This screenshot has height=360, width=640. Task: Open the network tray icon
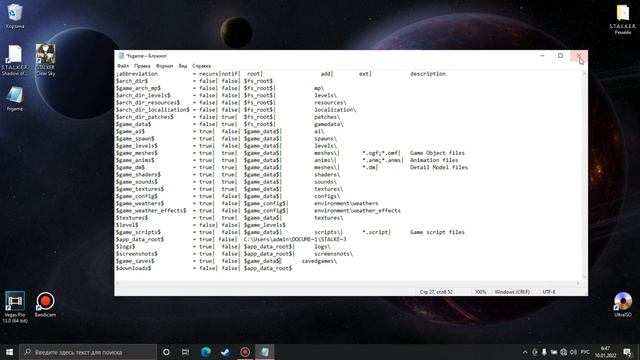(x=564, y=352)
